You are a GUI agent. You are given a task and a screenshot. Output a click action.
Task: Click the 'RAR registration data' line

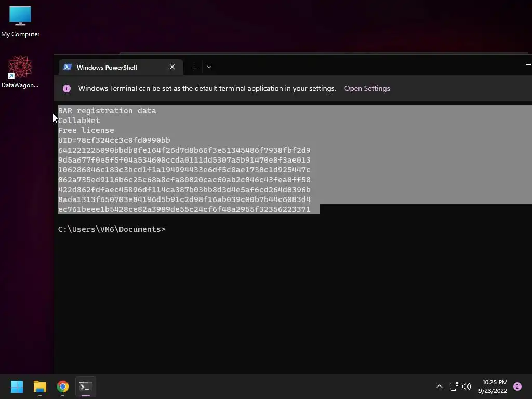click(107, 111)
